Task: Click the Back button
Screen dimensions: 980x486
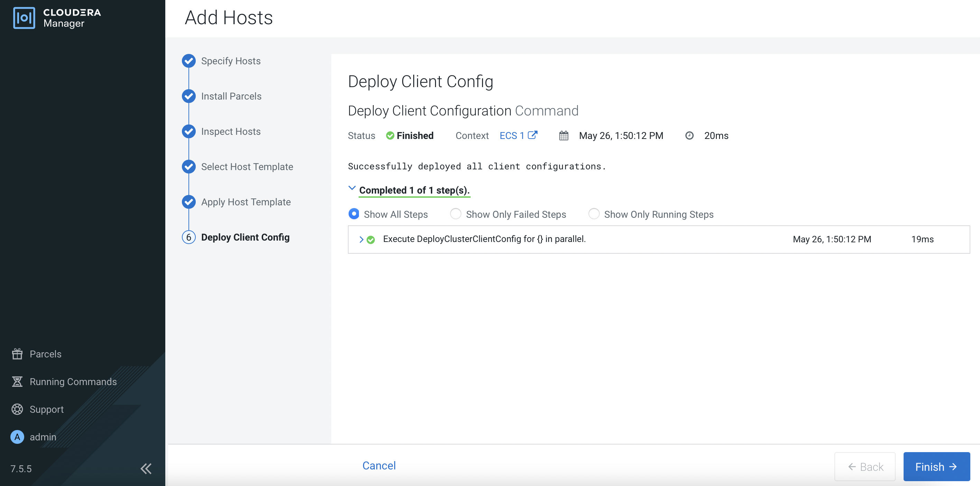Action: click(865, 467)
